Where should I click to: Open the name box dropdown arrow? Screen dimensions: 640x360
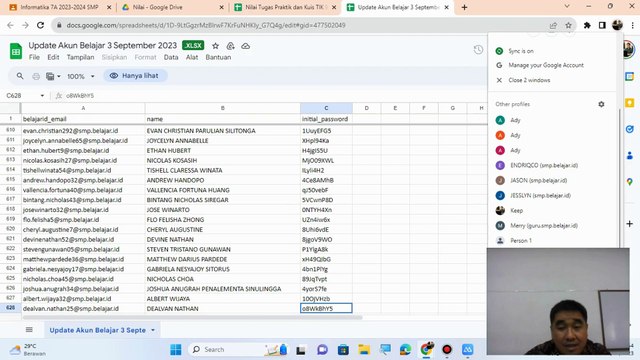[x=42, y=96]
